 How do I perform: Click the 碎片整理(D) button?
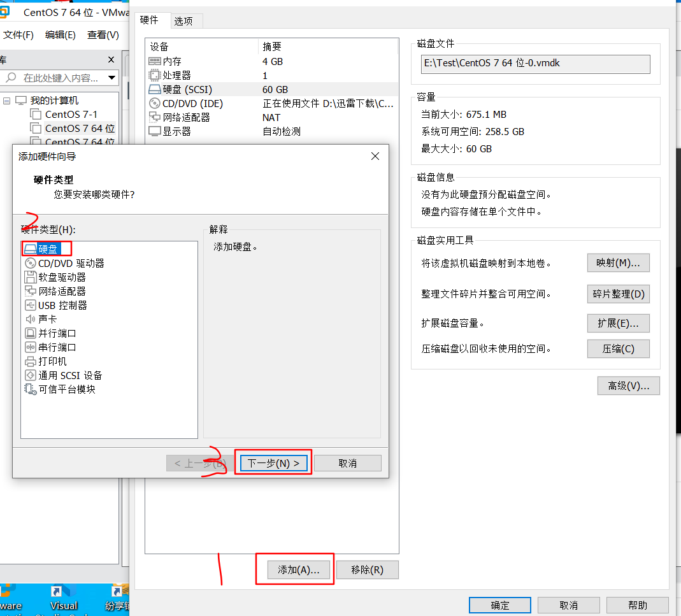tap(618, 294)
